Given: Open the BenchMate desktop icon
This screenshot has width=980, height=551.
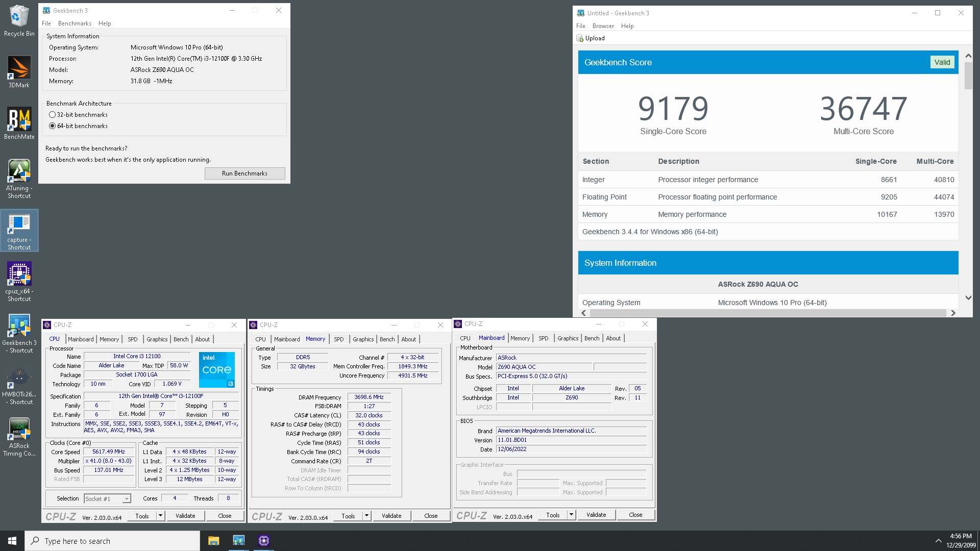Looking at the screenshot, I should click(x=19, y=123).
